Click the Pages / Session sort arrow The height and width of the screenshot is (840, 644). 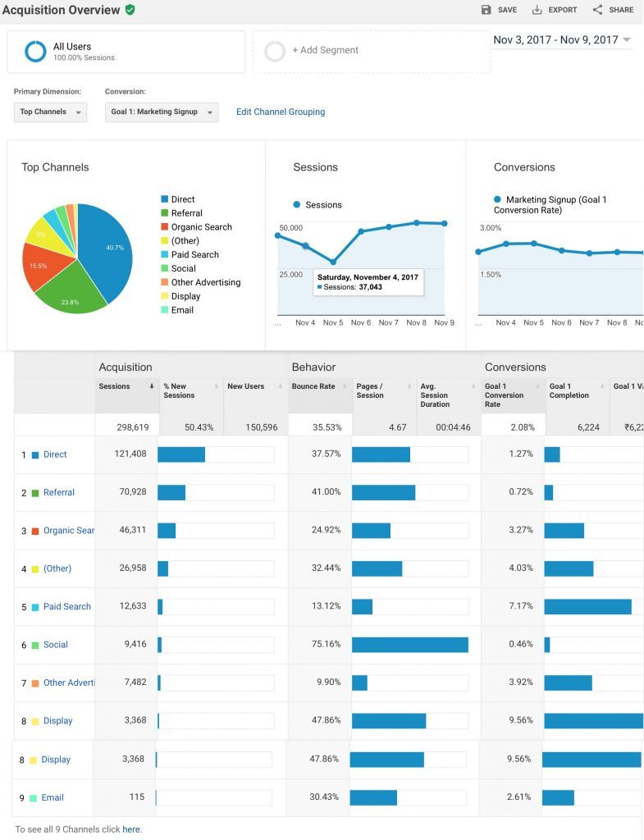click(409, 386)
